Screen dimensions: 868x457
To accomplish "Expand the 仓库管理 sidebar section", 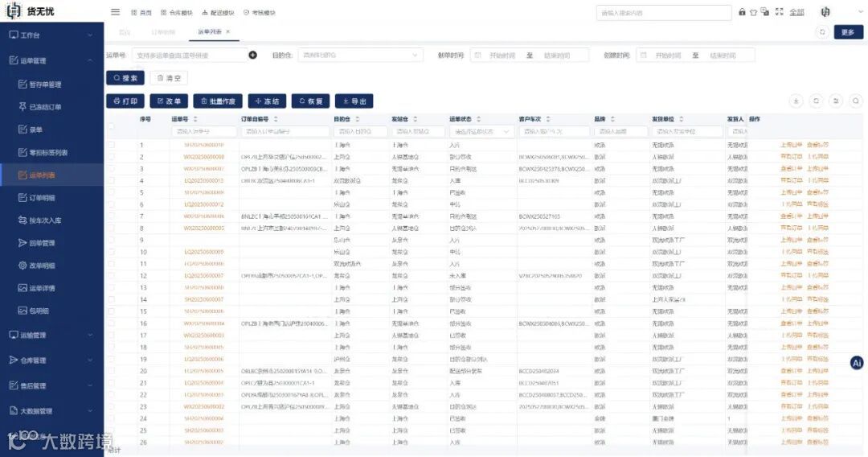I will click(51, 360).
